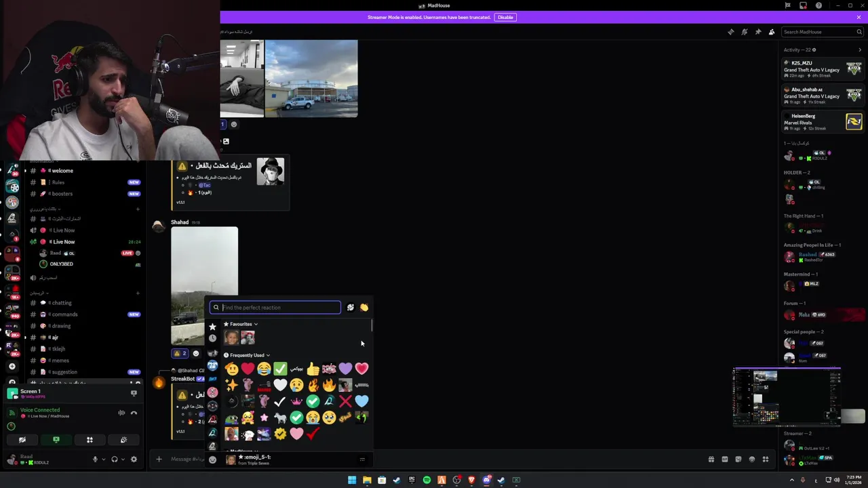
Task: React with the green check box emoji
Action: point(280,369)
